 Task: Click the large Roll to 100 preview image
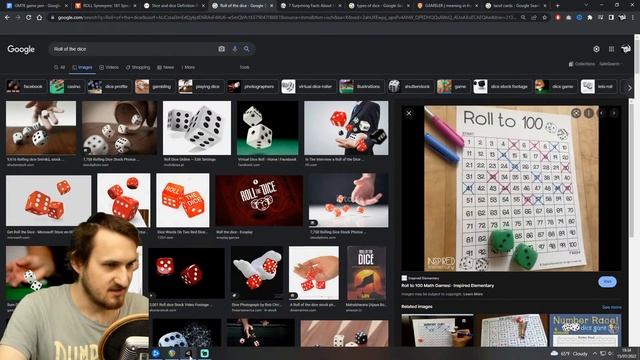[x=511, y=189]
